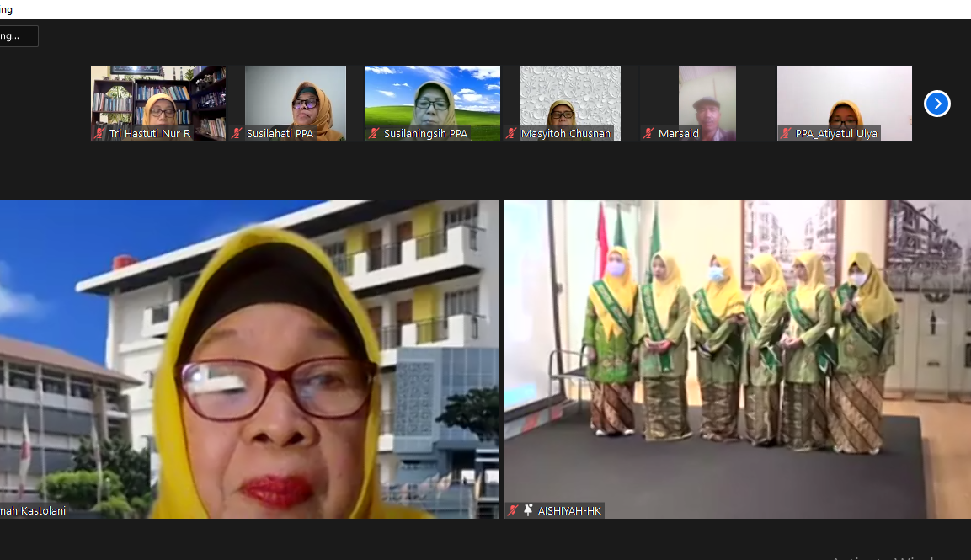Image resolution: width=971 pixels, height=560 pixels.
Task: Click the pin icon on AISHIYAH-HK video
Action: point(528,510)
